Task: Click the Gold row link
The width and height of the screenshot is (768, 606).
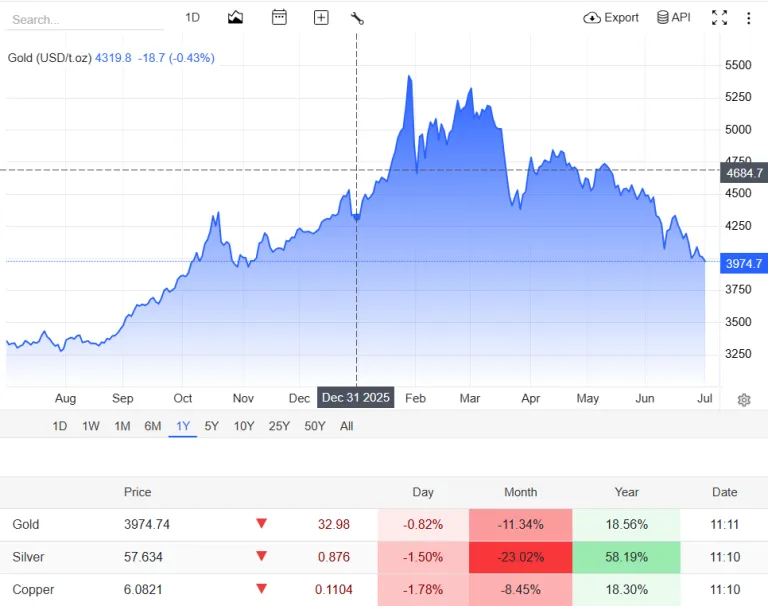Action: point(25,524)
